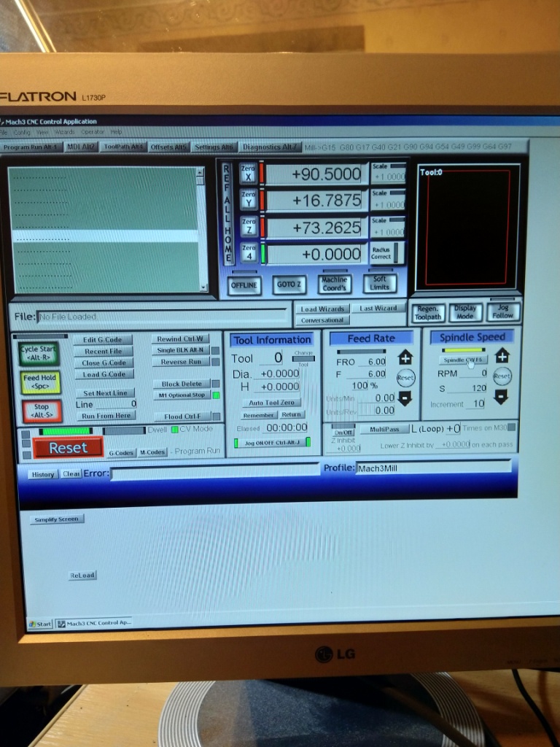Click Close G-Code button
This screenshot has height=747, width=560.
(104, 363)
